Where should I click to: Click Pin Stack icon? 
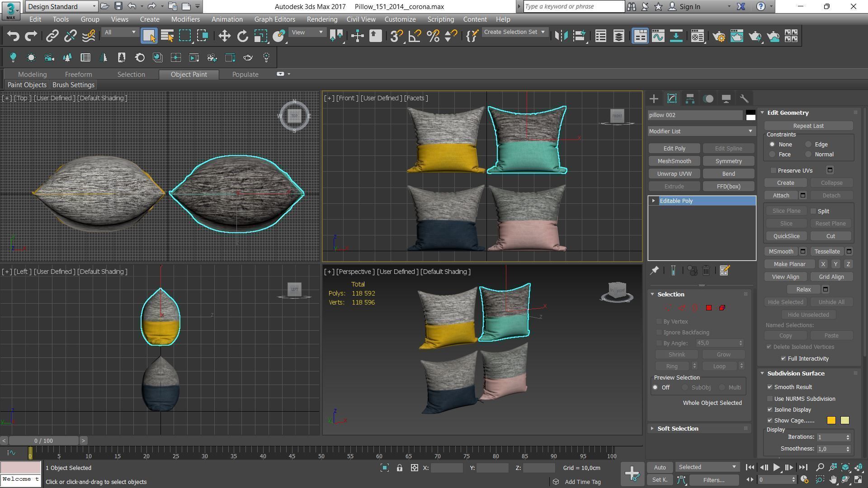tap(654, 270)
